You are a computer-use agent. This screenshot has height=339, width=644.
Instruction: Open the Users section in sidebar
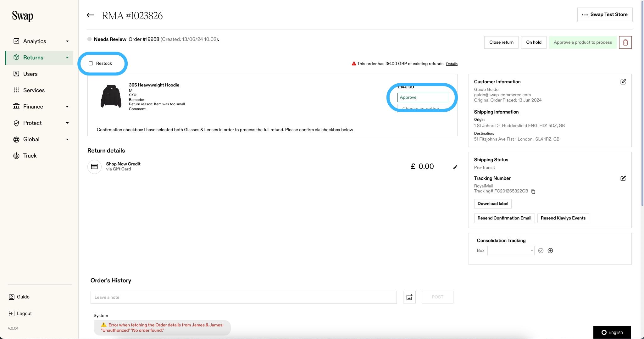(30, 74)
